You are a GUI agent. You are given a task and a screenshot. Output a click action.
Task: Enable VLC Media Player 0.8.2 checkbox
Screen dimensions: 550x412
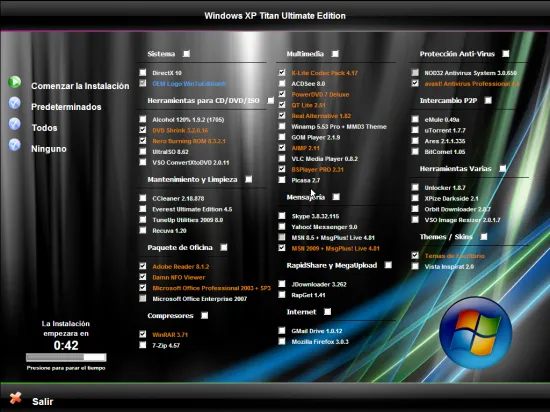coord(282,158)
